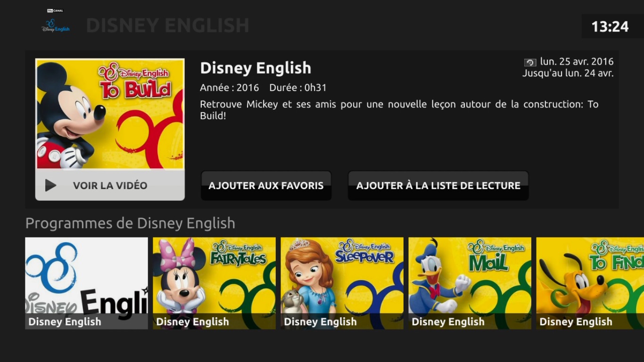Open the To Build Mickey poster
The image size is (644, 362).
110,114
